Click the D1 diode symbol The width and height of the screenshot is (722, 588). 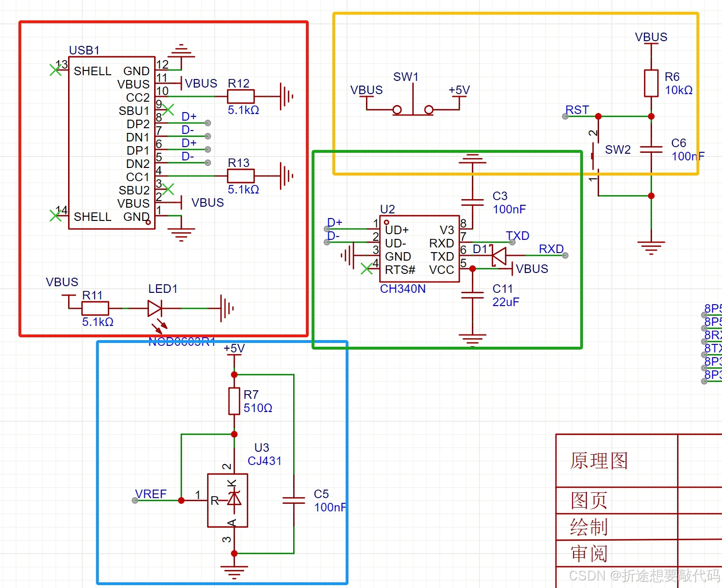coord(499,255)
